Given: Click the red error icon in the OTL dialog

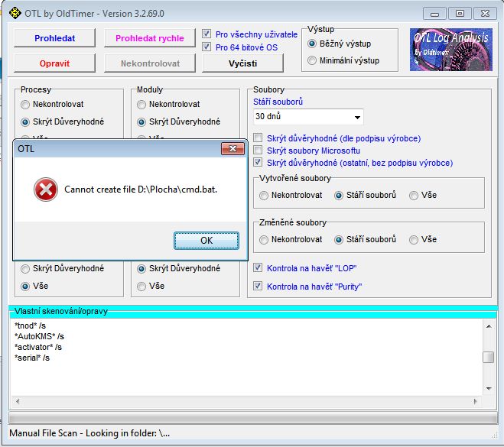Looking at the screenshot, I should 46,189.
